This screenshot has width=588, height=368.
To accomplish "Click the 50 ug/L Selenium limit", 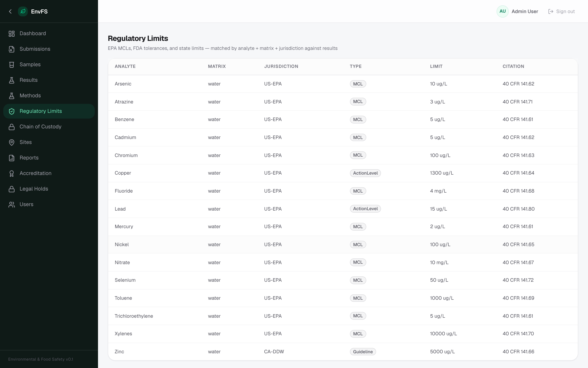I will click(439, 280).
